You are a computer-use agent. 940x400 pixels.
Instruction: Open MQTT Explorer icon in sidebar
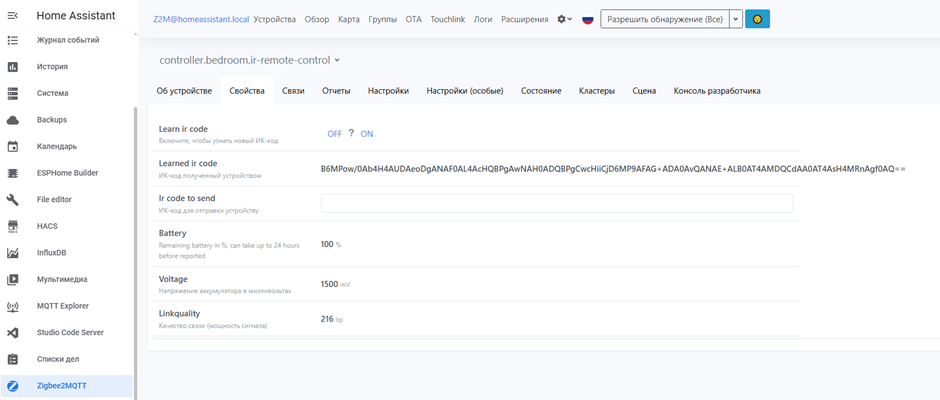pyautogui.click(x=13, y=306)
